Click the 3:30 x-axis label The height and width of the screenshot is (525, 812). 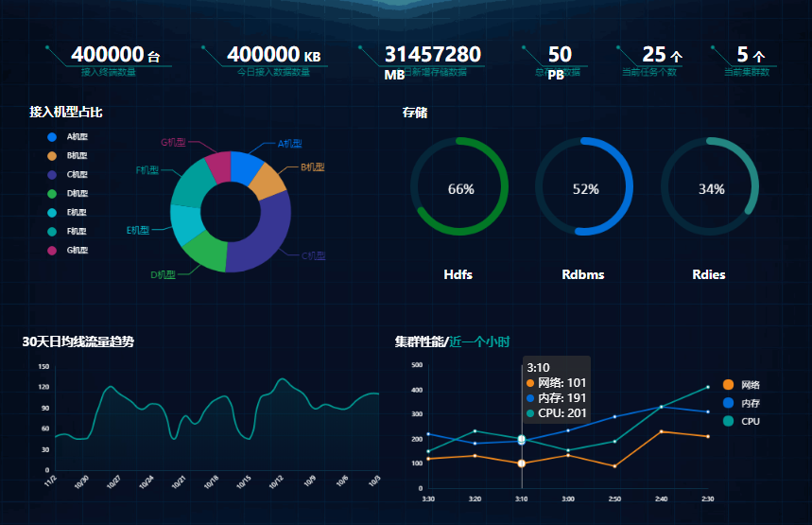(x=428, y=499)
